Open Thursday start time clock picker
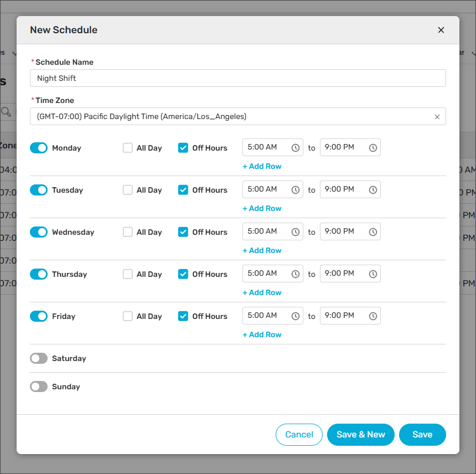 point(296,274)
